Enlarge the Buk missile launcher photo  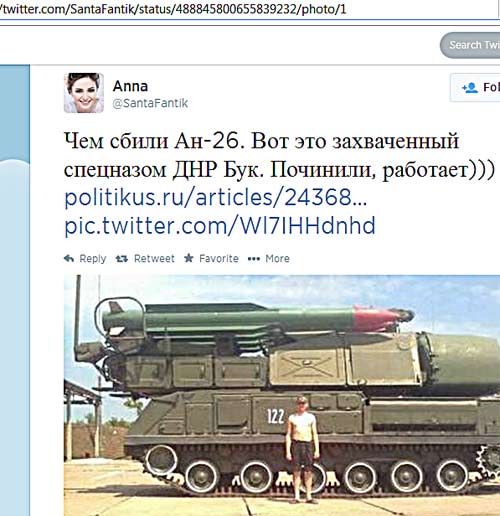pyautogui.click(x=282, y=395)
